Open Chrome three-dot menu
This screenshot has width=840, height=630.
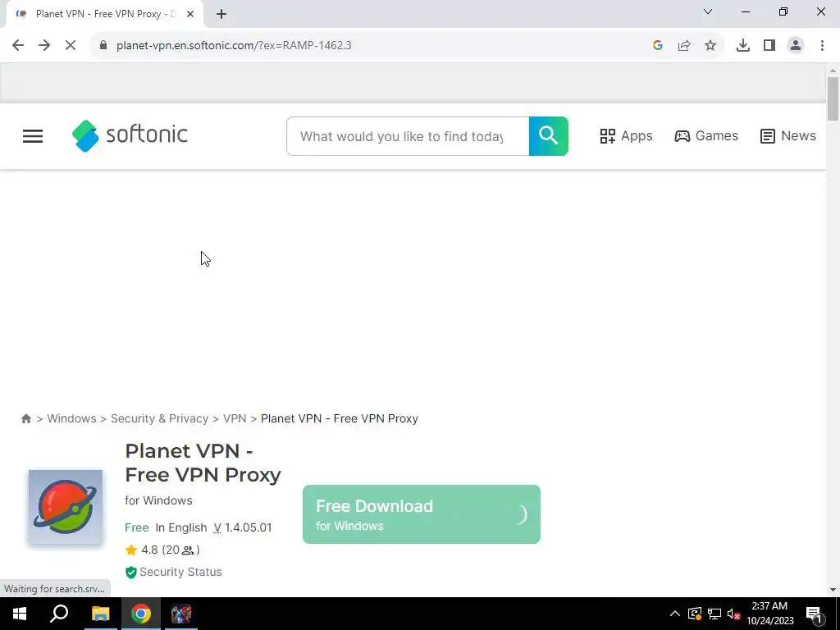(822, 46)
